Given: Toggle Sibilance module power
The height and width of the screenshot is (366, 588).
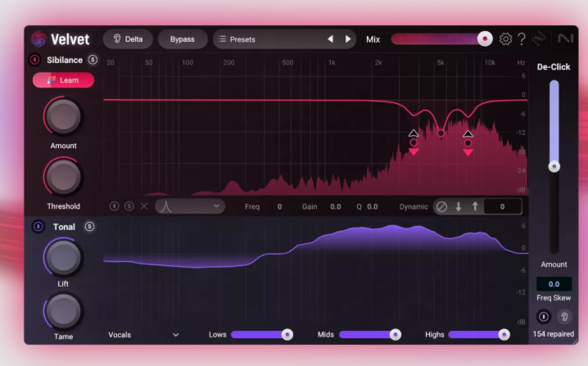Looking at the screenshot, I should [x=35, y=60].
